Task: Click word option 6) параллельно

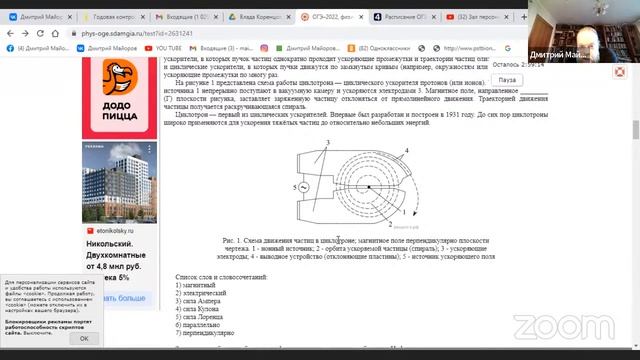Action: [x=198, y=325]
